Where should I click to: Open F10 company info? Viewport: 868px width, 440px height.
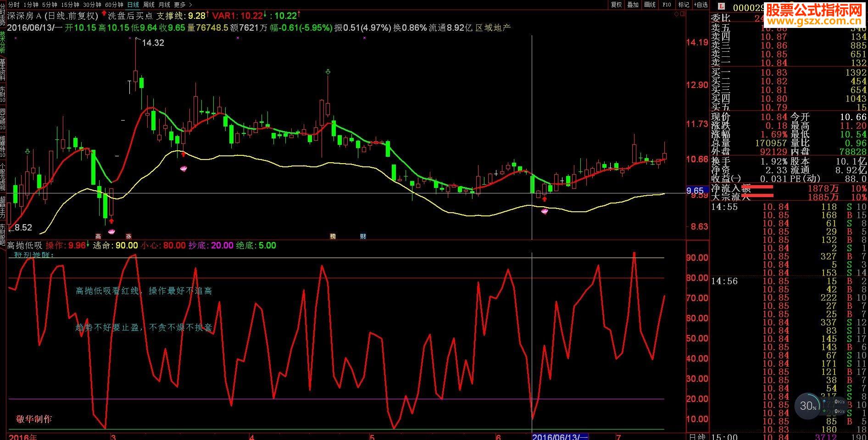pyautogui.click(x=667, y=5)
